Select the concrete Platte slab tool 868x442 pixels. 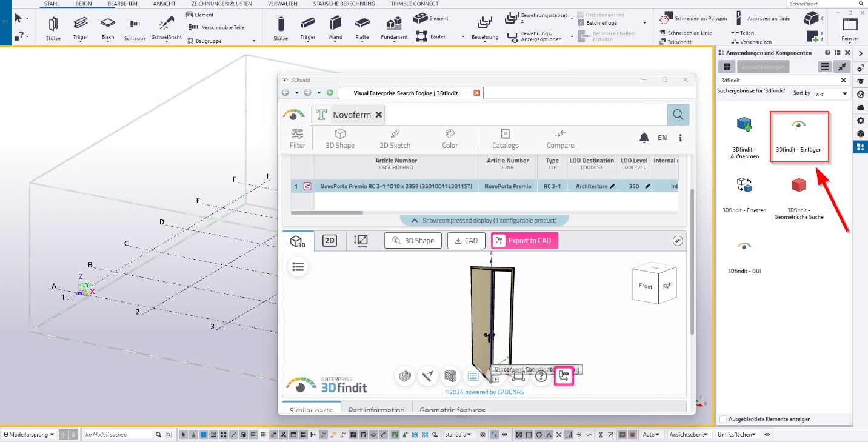[362, 27]
